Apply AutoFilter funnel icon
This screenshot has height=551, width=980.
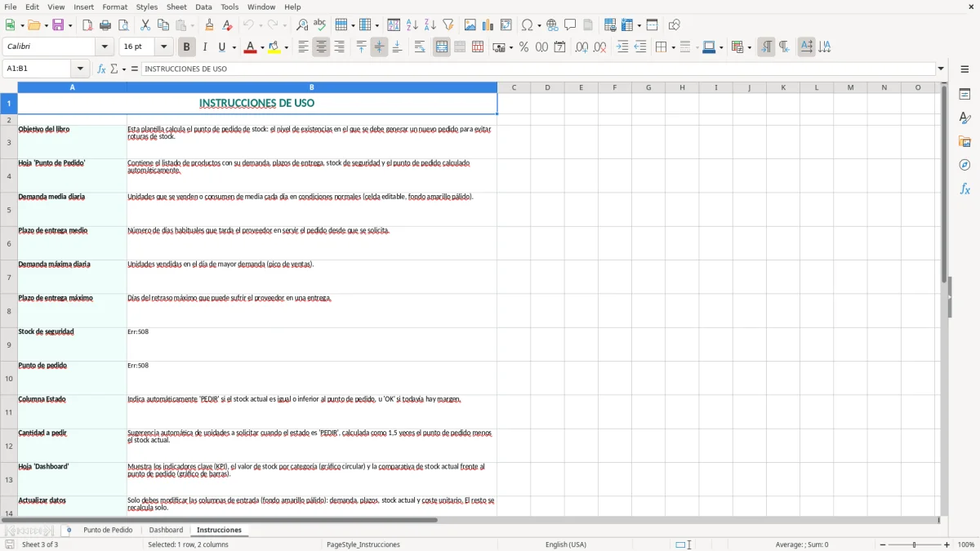coord(448,25)
